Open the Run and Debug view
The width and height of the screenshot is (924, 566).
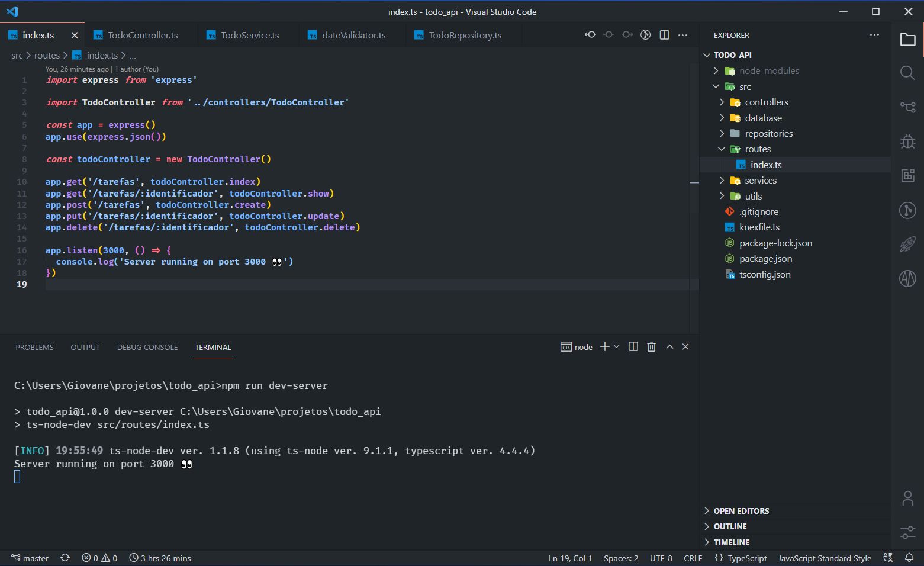pyautogui.click(x=907, y=141)
